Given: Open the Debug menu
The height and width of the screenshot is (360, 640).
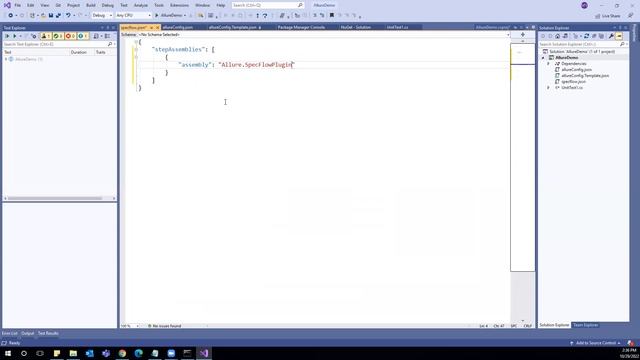Looking at the screenshot, I should coord(108,5).
